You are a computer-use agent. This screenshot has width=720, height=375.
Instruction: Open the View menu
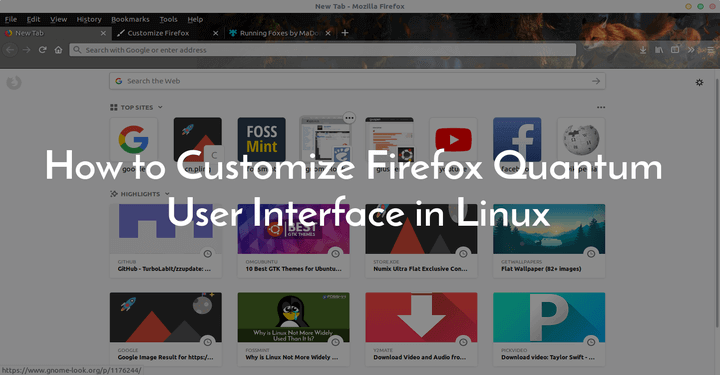pos(59,19)
